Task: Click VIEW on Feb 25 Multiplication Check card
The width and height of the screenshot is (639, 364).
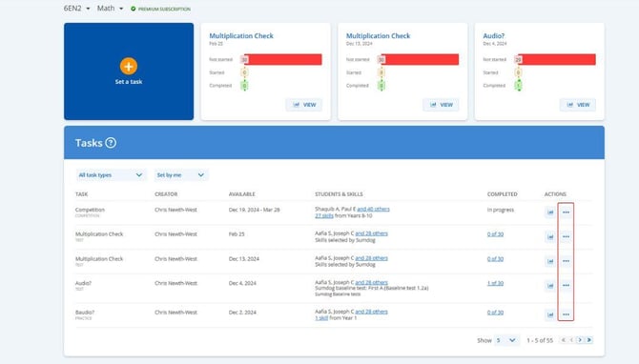Action: 303,105
